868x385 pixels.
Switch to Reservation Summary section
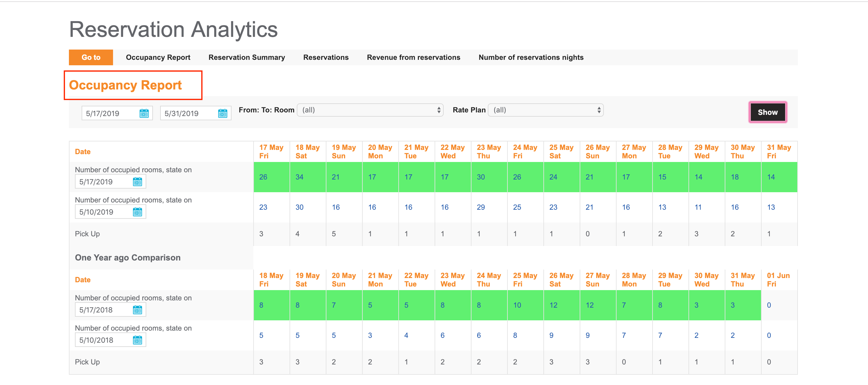click(246, 58)
